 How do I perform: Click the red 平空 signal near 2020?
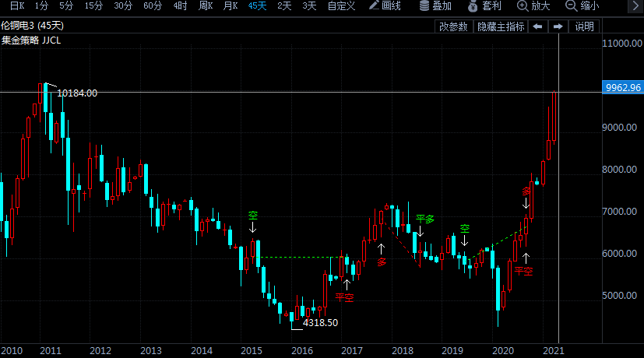pyautogui.click(x=523, y=271)
